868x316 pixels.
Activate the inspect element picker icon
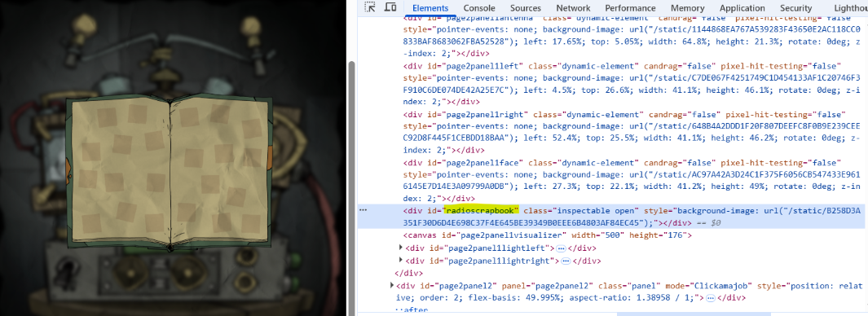370,7
